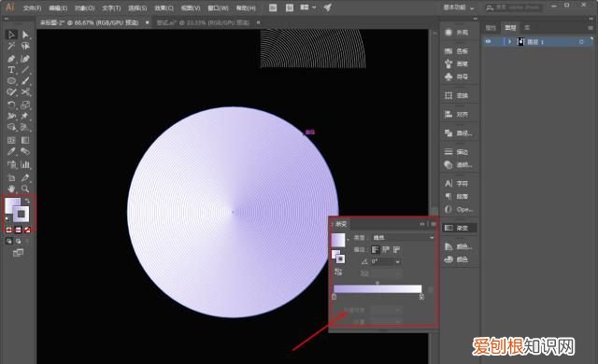Screen dimensions: 598x364
Task: Open the gradient preset swatch arrow
Action: tap(349, 240)
